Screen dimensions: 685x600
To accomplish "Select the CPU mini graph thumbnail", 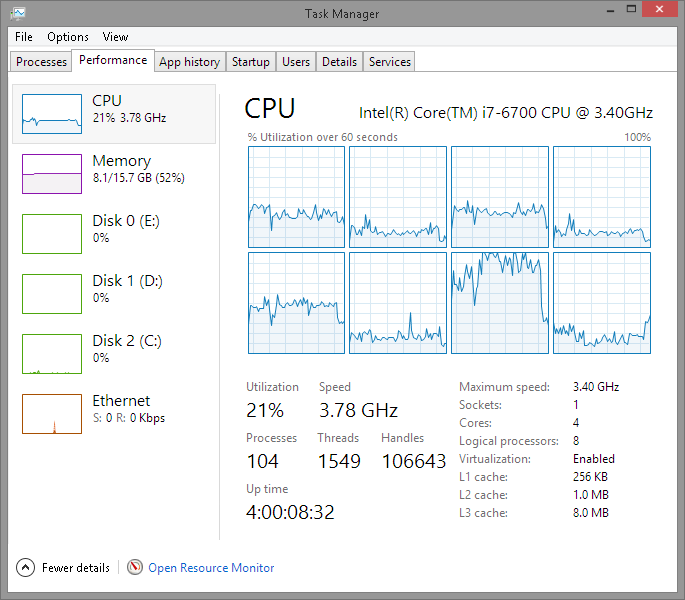I will [52, 114].
